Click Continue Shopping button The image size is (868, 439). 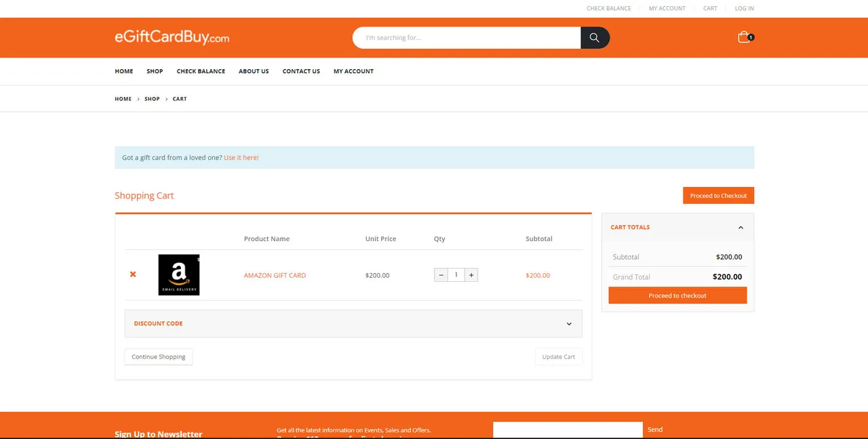pyautogui.click(x=159, y=357)
